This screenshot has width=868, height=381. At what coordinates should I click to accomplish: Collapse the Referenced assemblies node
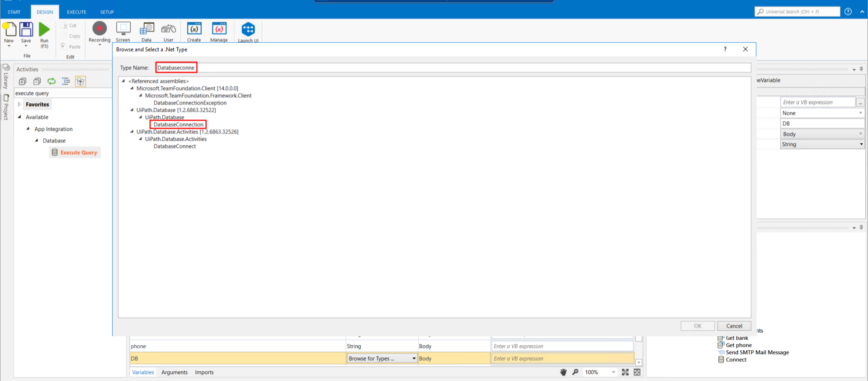pyautogui.click(x=123, y=81)
